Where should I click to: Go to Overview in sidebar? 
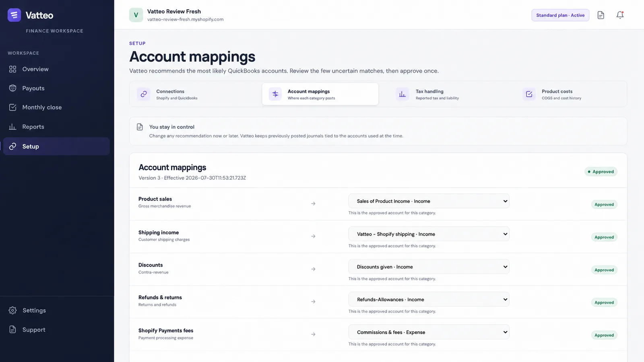click(x=56, y=69)
